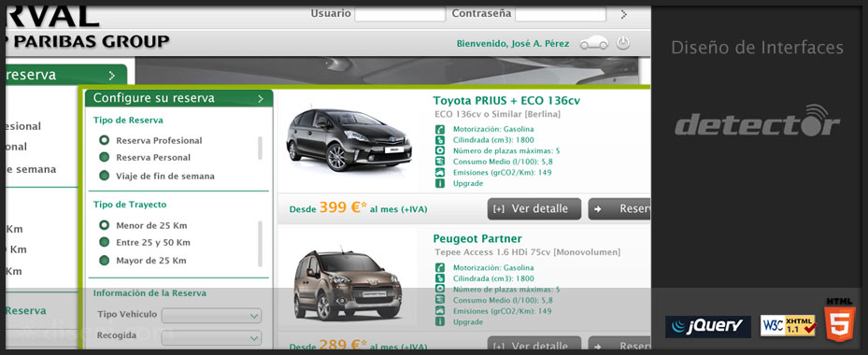Viewport: 868px width, 355px height.
Task: Click Tipo de Trayecto heading
Action: click(130, 205)
